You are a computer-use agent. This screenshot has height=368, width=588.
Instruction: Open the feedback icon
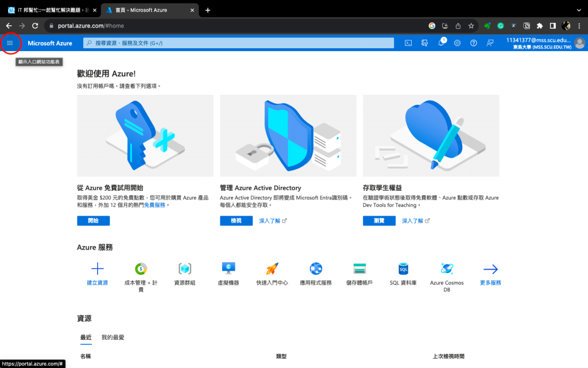pyautogui.click(x=490, y=43)
